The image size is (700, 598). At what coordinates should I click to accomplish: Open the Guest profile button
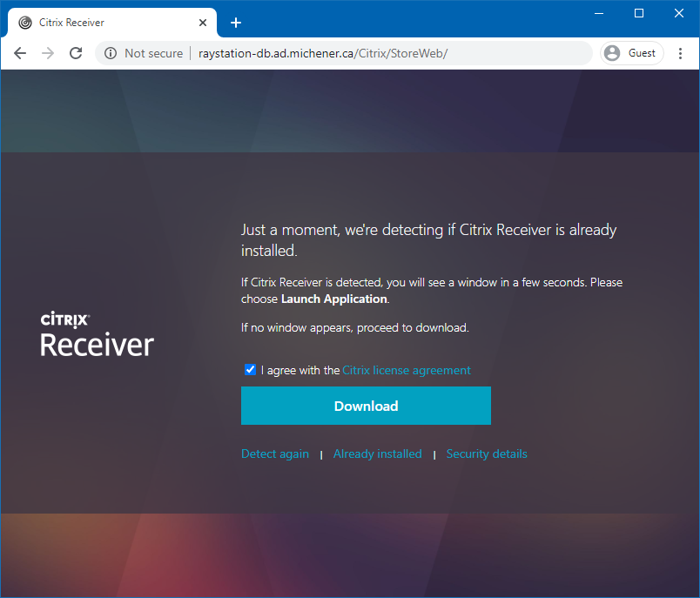point(632,53)
